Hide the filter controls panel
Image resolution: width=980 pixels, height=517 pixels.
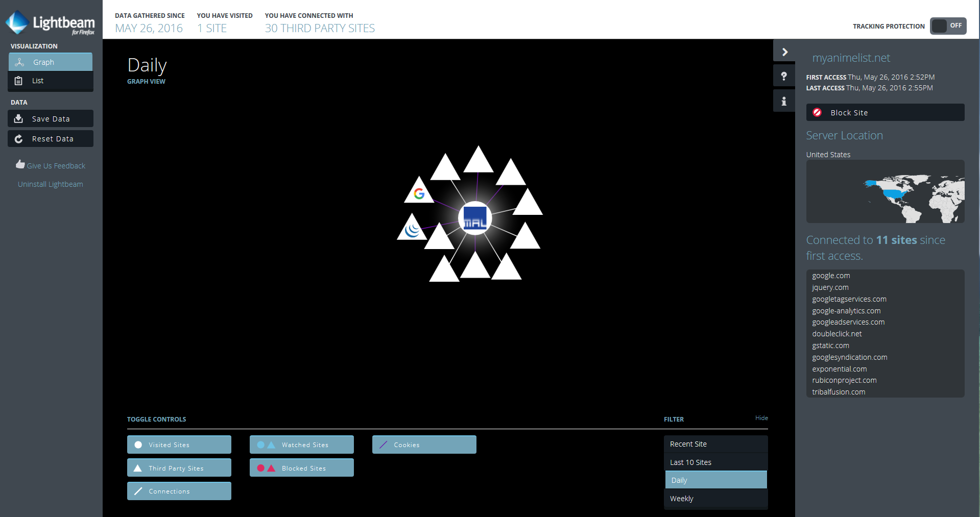[x=761, y=418]
